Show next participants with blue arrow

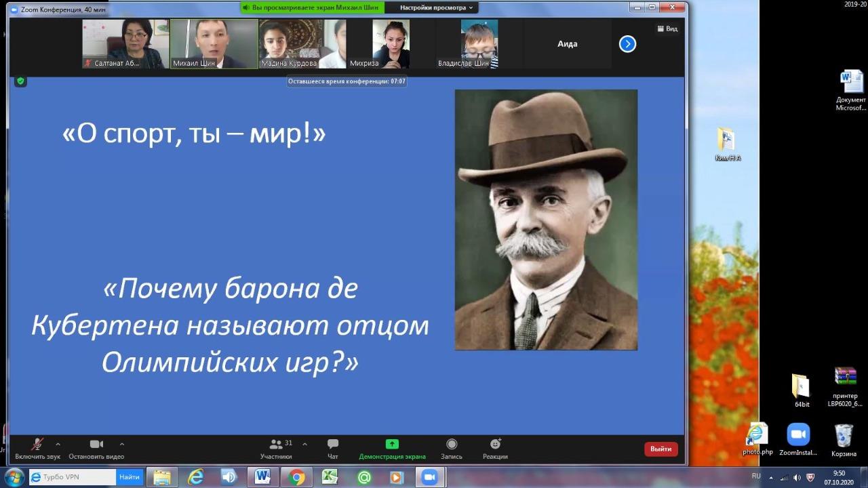[x=627, y=44]
